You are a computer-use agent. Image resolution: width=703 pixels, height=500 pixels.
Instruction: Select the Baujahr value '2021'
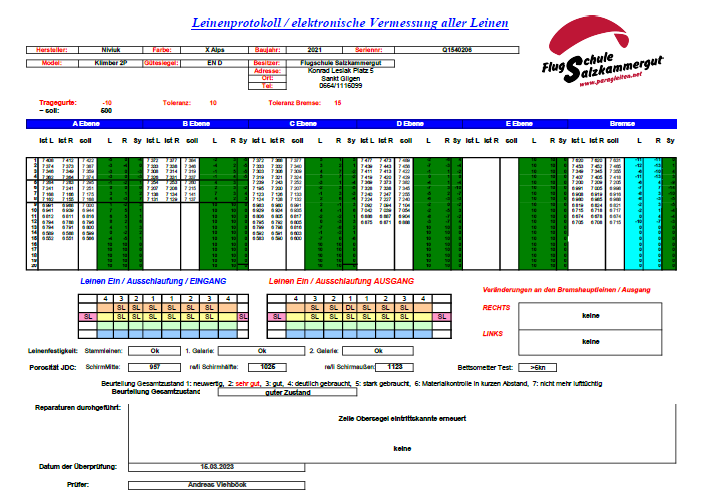coord(315,50)
